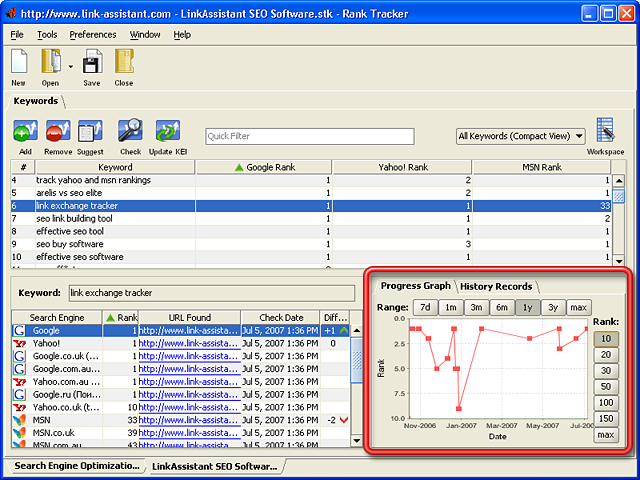The width and height of the screenshot is (640, 480).
Task: Click the Yahoo.com.au row icon
Action: click(19, 382)
